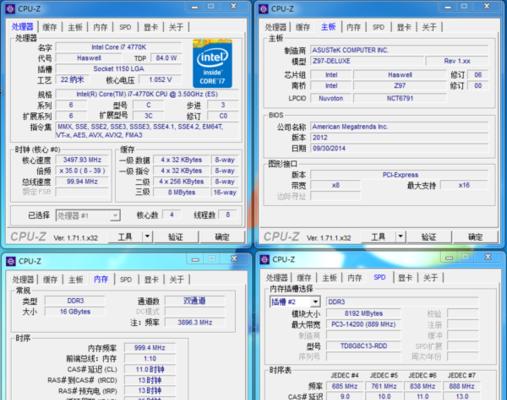Select 缓存 tab in memory window
The image size is (507, 400).
[50, 279]
